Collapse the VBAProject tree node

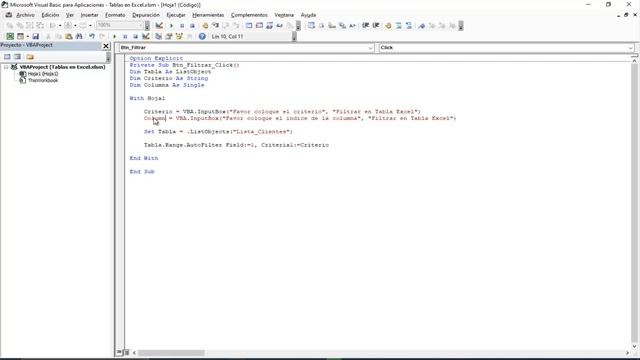coord(6,67)
